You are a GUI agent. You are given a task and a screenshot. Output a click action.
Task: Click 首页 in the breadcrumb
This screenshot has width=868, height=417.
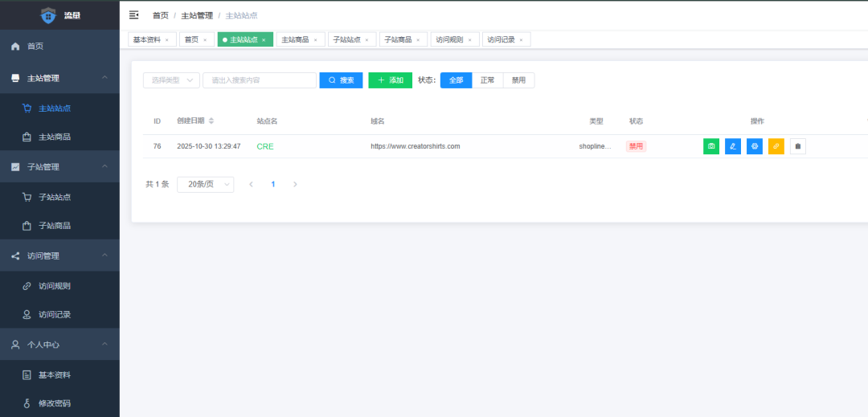(161, 15)
